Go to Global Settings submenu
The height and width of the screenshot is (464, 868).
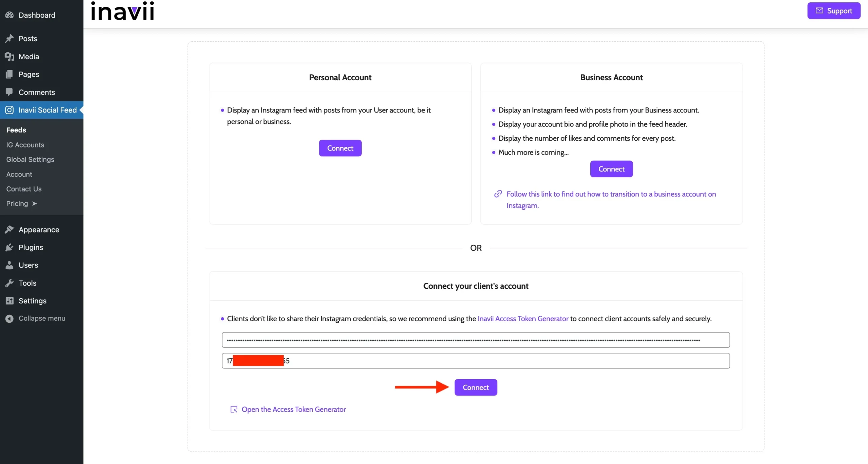coord(30,160)
